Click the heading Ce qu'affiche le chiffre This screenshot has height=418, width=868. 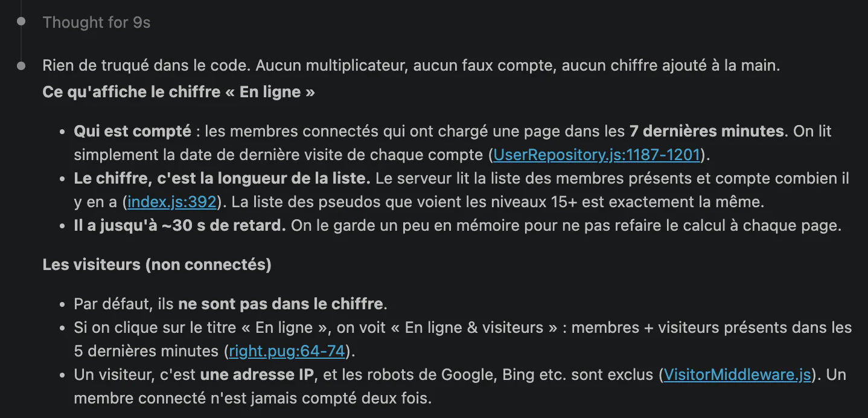click(x=179, y=92)
